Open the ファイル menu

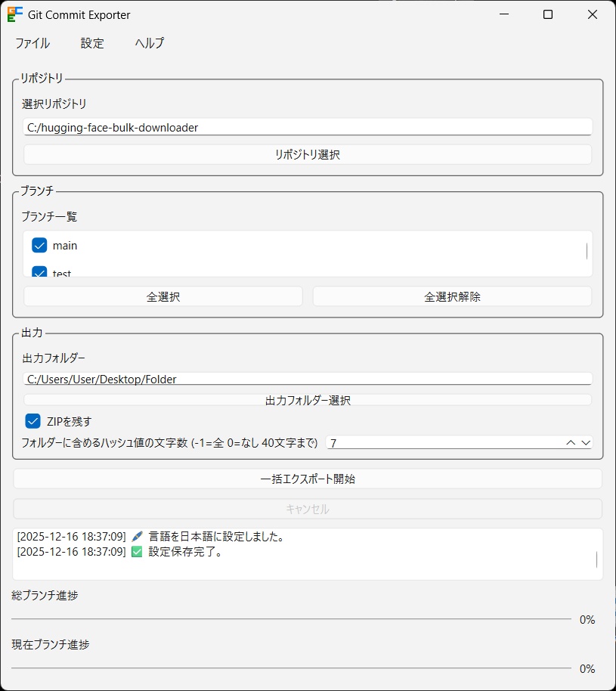click(x=33, y=44)
